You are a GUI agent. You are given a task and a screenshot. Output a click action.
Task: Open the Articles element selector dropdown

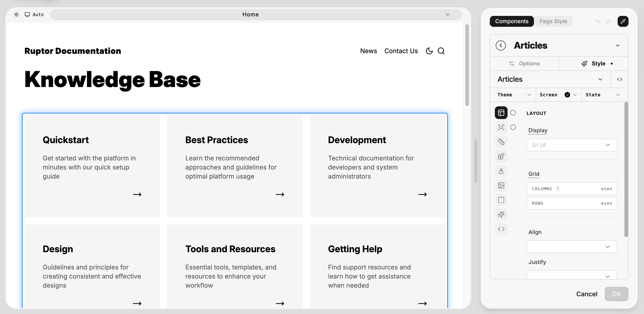pyautogui.click(x=550, y=80)
